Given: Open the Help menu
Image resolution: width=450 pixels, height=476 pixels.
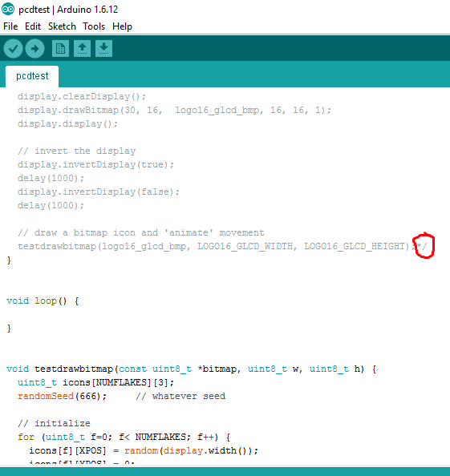Looking at the screenshot, I should point(122,26).
